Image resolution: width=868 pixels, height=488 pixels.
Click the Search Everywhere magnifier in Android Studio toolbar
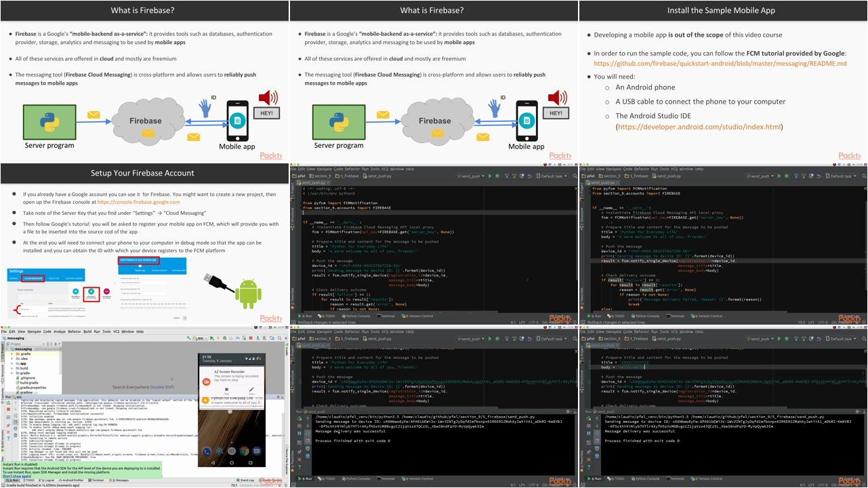point(279,338)
